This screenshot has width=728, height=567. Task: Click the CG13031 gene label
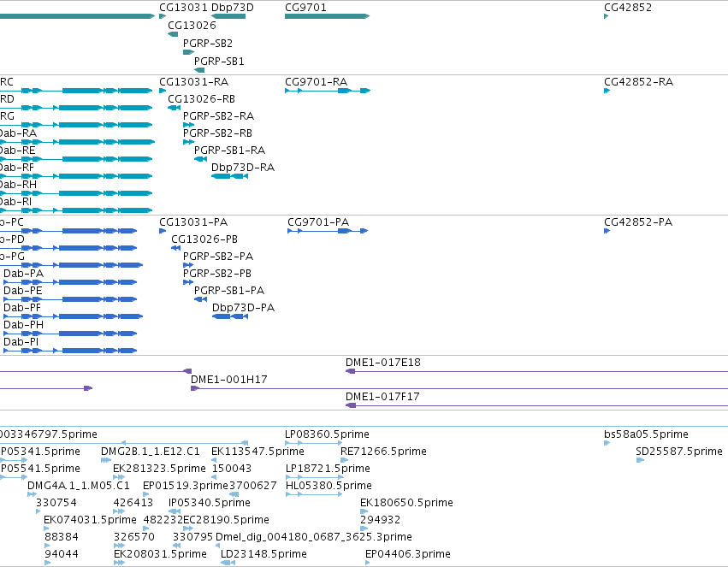[x=183, y=8]
